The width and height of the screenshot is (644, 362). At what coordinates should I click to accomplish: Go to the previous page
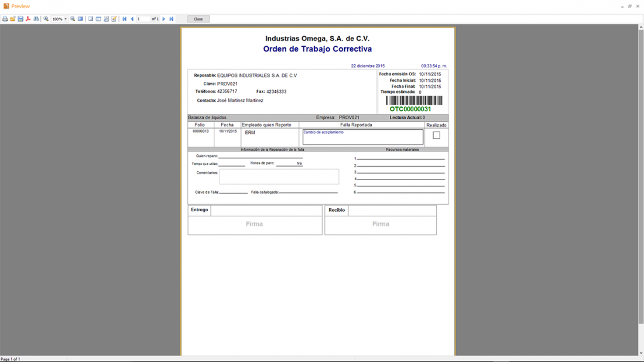pyautogui.click(x=132, y=19)
